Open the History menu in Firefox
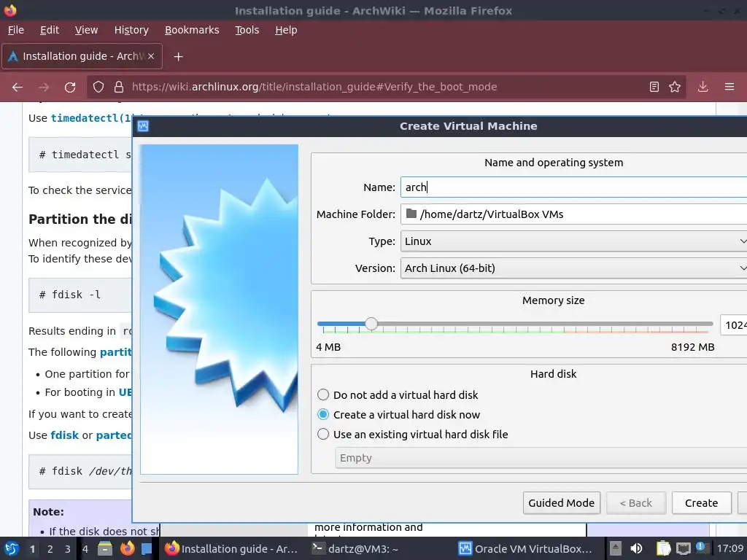Screen dimensions: 747x560 [x=131, y=30]
